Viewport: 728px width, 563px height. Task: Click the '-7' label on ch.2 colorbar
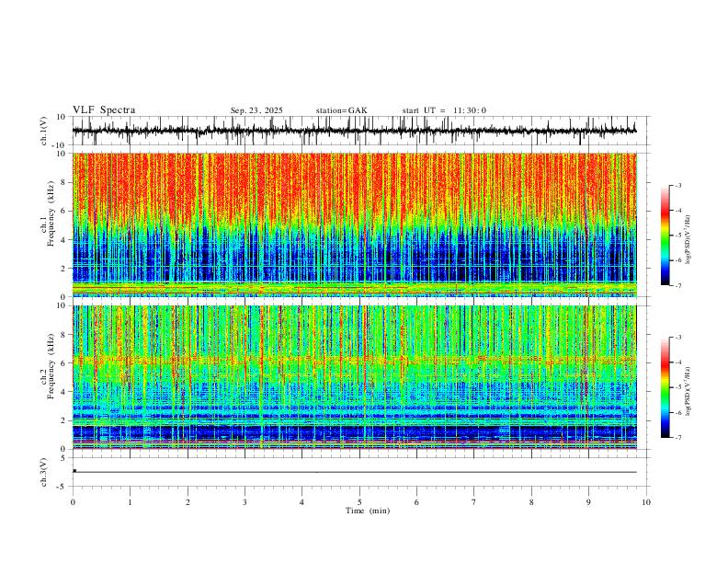tap(678, 437)
